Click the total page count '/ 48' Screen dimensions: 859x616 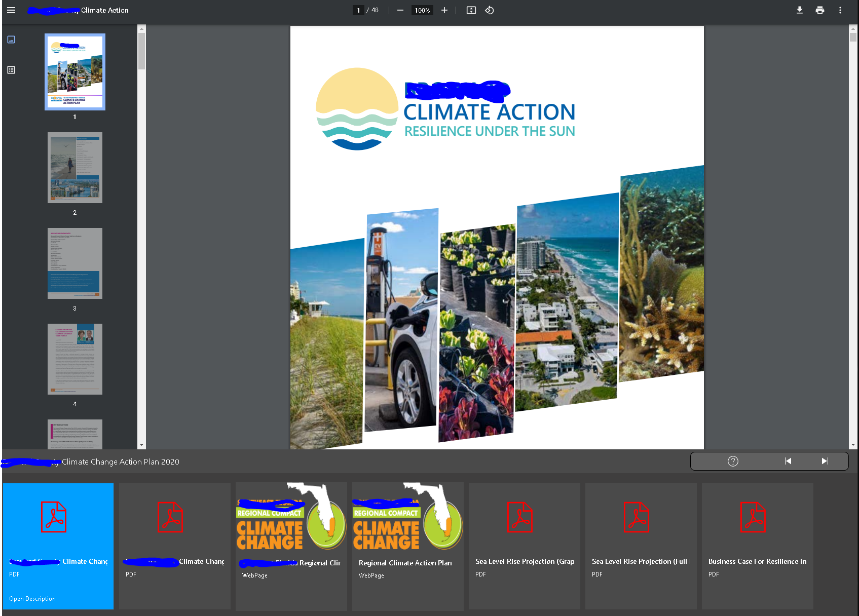372,10
